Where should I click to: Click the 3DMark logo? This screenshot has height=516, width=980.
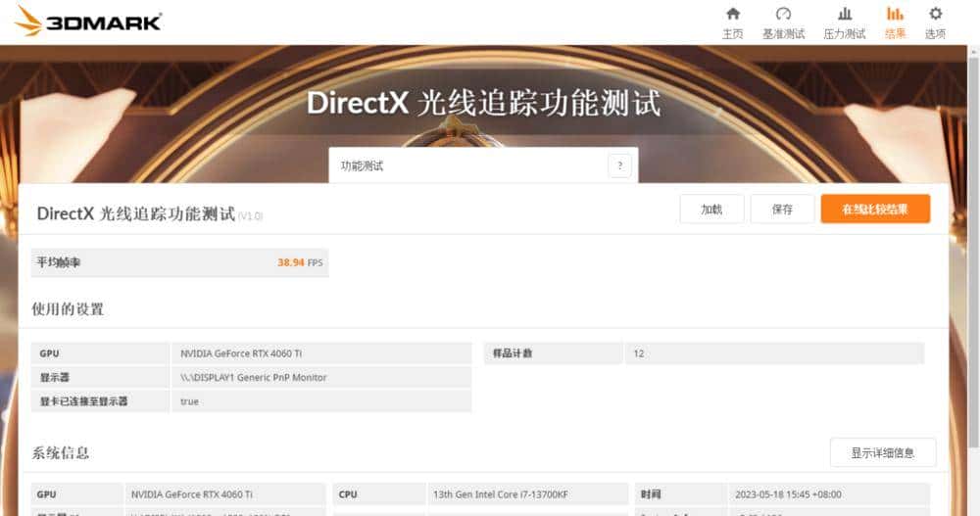pyautogui.click(x=88, y=22)
